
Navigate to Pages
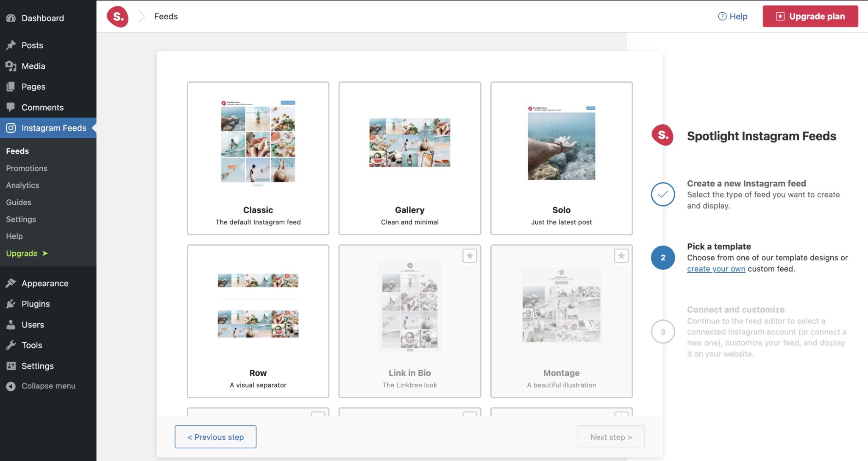(48, 87)
